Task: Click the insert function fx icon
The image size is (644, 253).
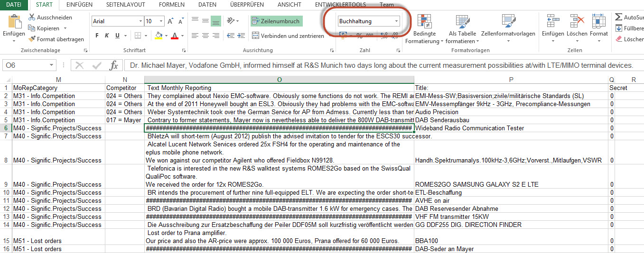Action: (x=114, y=65)
